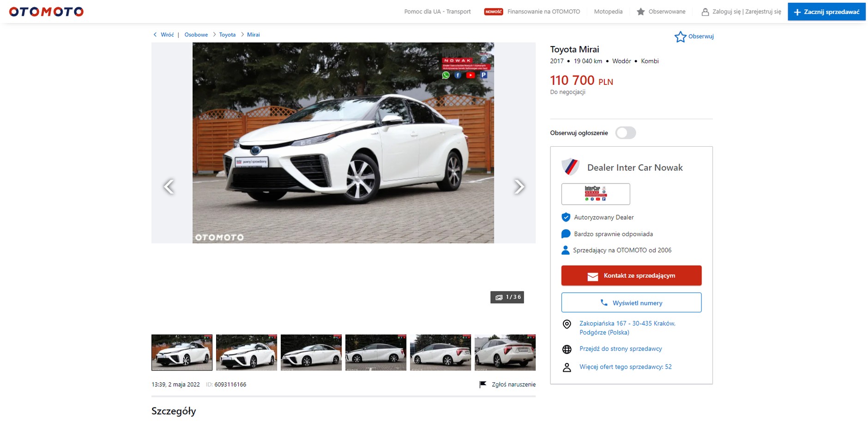
Task: Open Toyota breadcrumb
Action: 227,35
